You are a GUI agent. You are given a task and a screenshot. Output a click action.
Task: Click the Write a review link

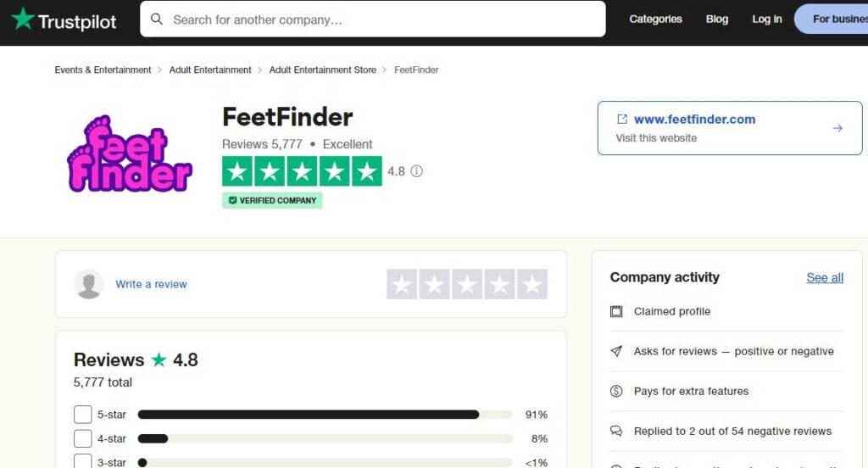pyautogui.click(x=151, y=284)
